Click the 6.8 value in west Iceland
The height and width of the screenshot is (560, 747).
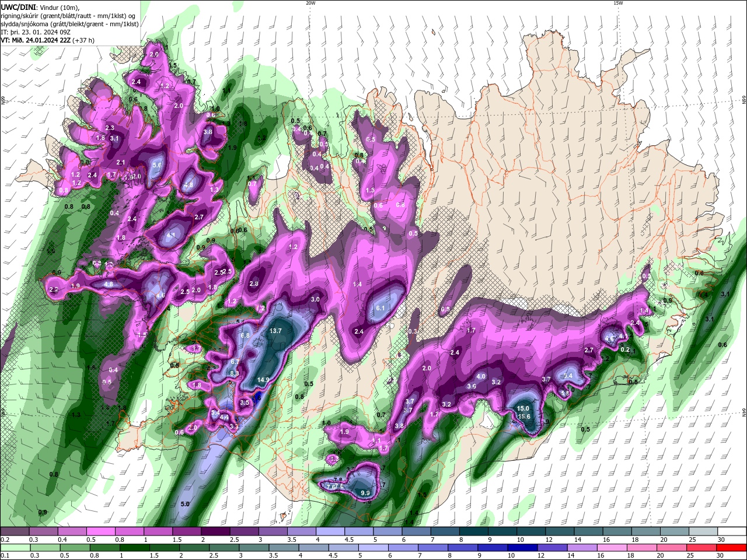[245, 335]
